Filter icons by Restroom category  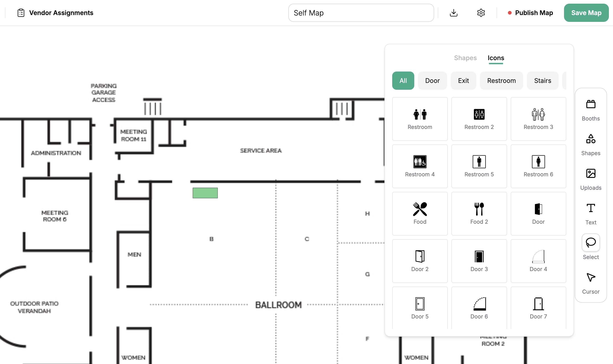[x=501, y=81]
